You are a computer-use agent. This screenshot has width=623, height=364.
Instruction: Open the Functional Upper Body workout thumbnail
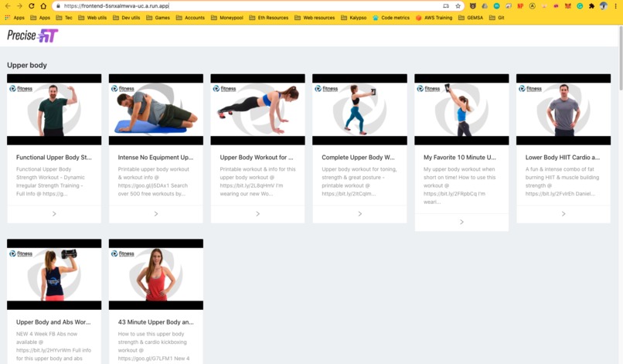point(54,109)
